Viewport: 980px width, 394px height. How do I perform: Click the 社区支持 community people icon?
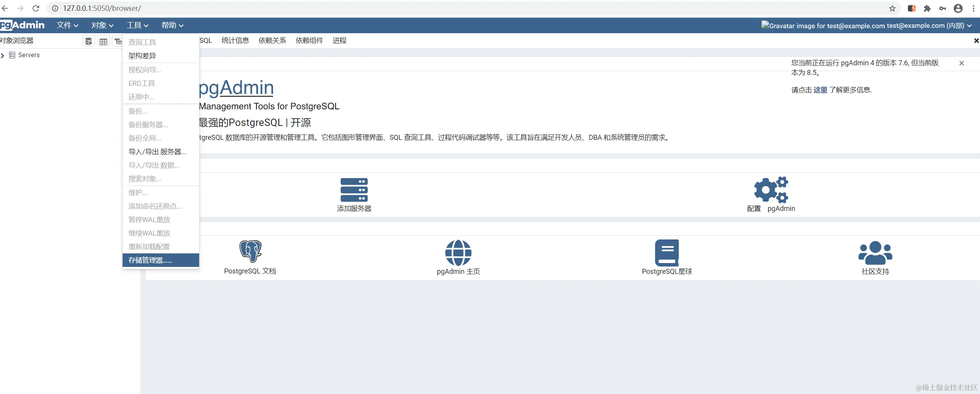pos(875,253)
